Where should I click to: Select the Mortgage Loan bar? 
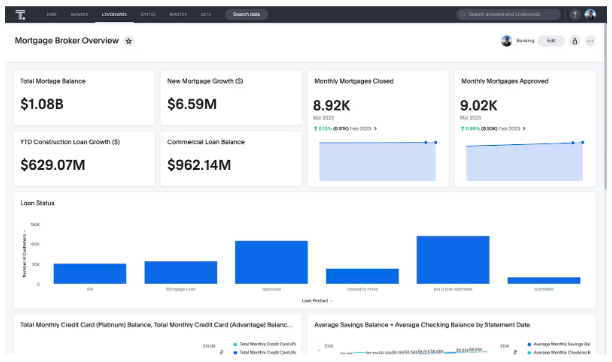coord(181,273)
